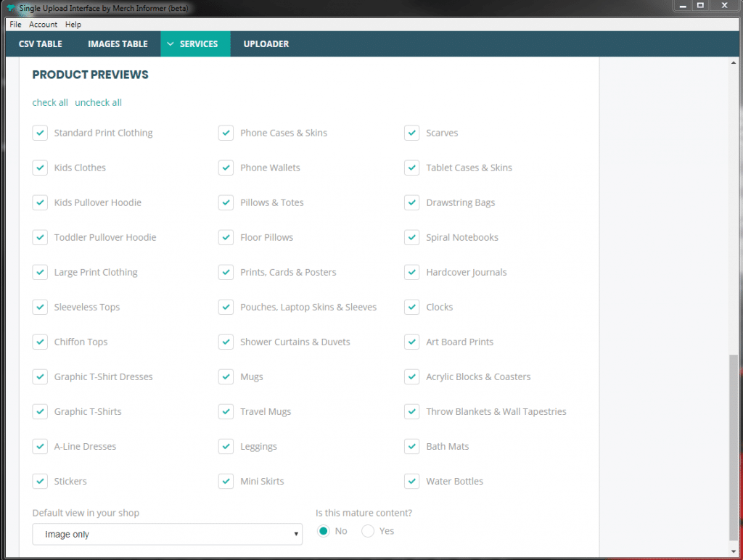Disable Acrylic Blocks & Coasters checkbox
This screenshot has height=560, width=743.
pos(412,376)
